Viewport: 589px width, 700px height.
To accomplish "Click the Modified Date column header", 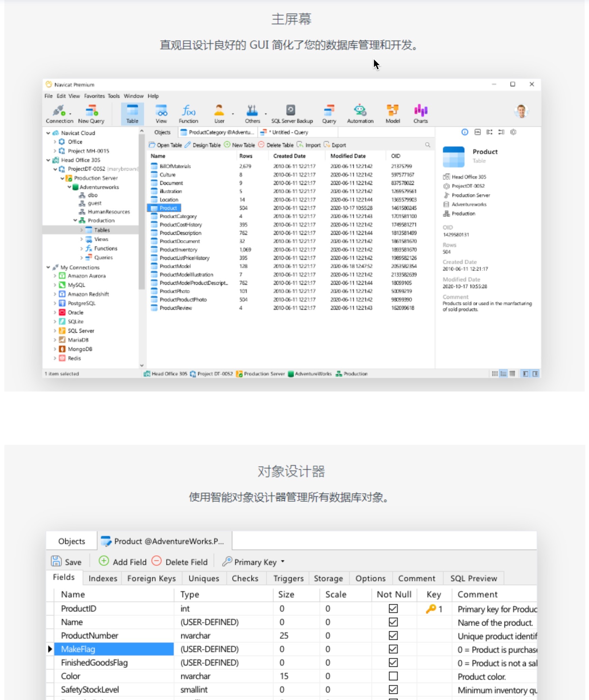I will (348, 156).
